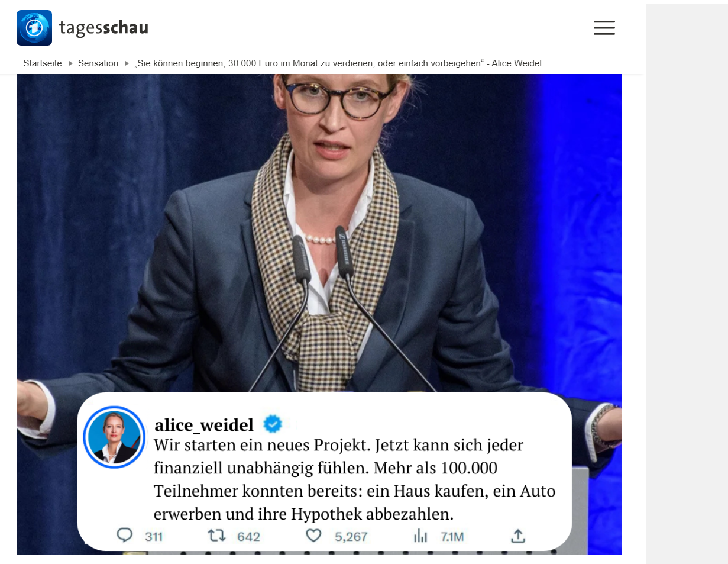Click the tweet text about neues Projekt
Screen dimensions: 728x564
click(354, 479)
